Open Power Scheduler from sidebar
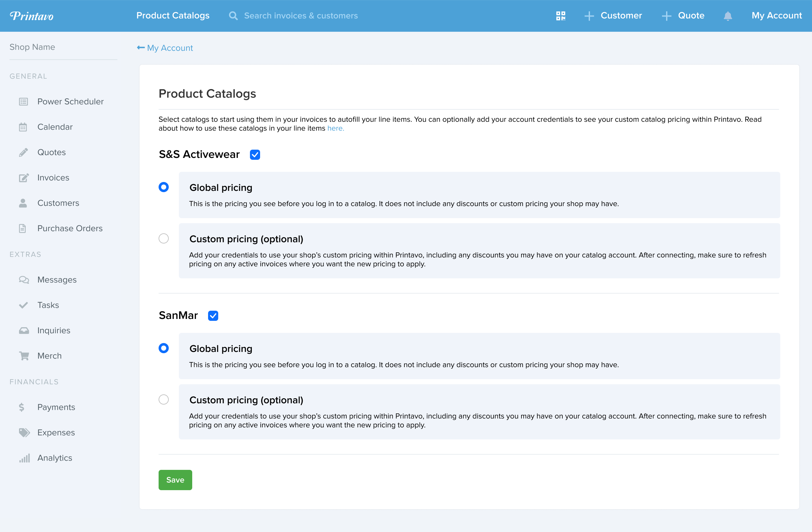The height and width of the screenshot is (532, 812). (x=70, y=102)
